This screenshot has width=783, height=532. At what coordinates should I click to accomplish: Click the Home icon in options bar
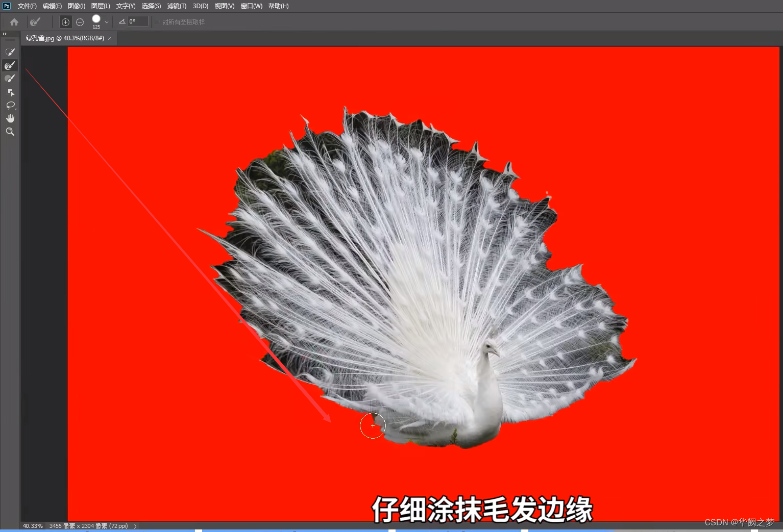point(14,22)
